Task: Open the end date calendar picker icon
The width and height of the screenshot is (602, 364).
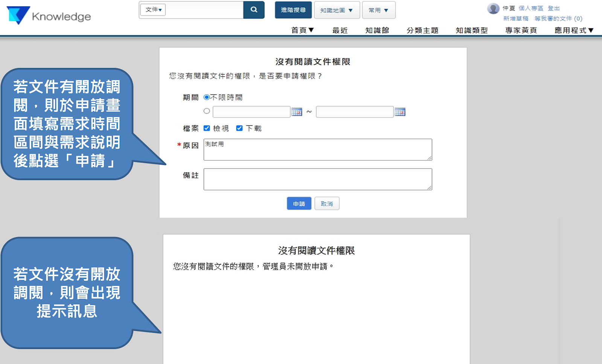Action: (400, 112)
